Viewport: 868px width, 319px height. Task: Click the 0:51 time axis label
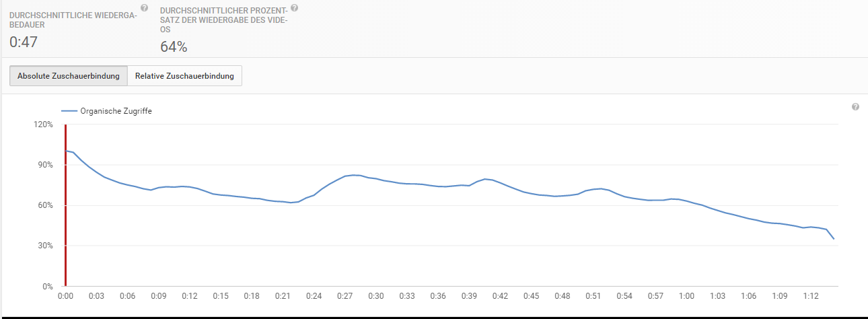tap(593, 296)
